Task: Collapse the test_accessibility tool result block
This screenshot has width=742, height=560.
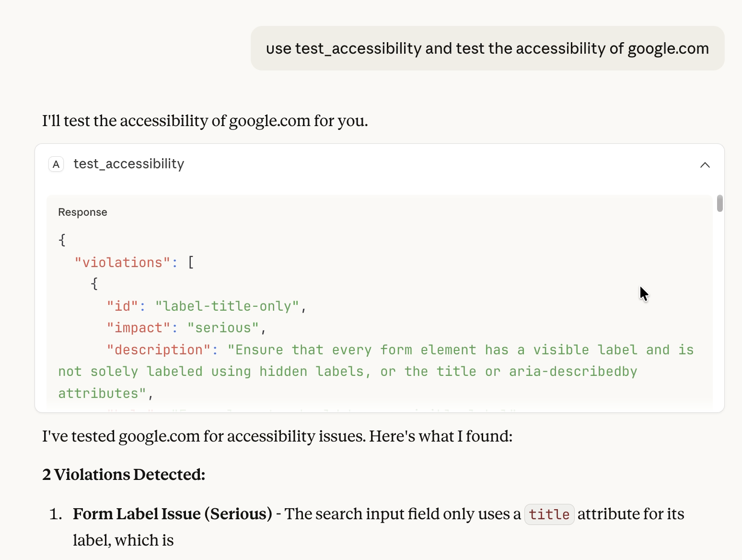Action: [x=705, y=164]
